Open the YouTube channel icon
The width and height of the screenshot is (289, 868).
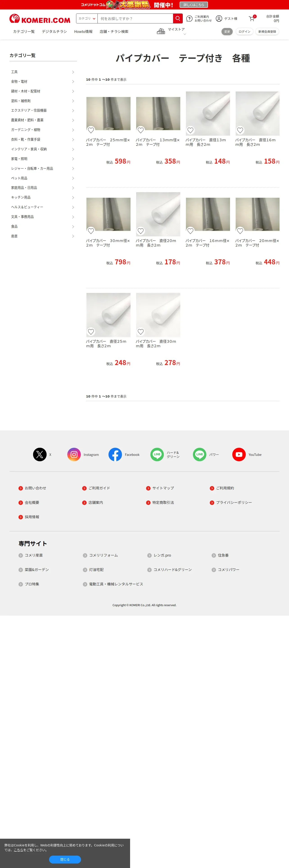[x=239, y=454]
